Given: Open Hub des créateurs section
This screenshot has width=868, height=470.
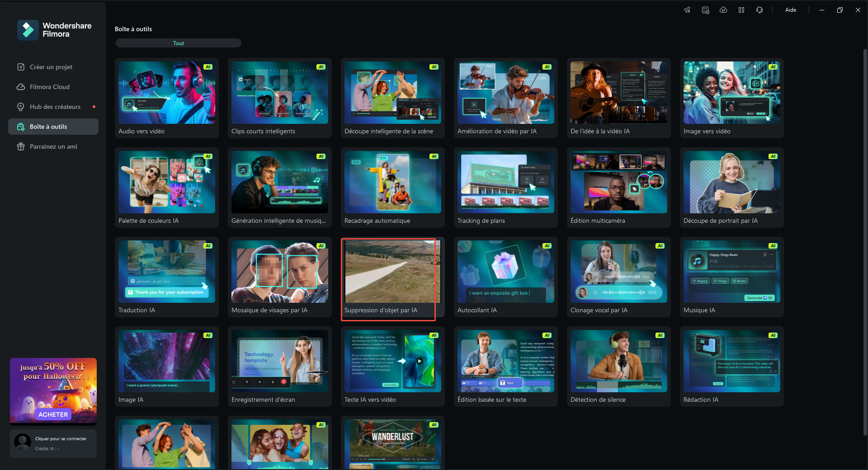Looking at the screenshot, I should [x=55, y=107].
